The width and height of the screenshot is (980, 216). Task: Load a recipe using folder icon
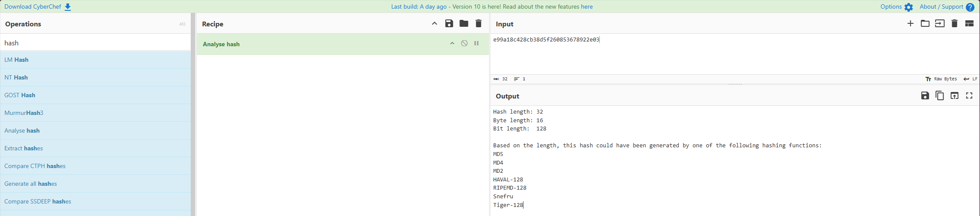tap(464, 24)
